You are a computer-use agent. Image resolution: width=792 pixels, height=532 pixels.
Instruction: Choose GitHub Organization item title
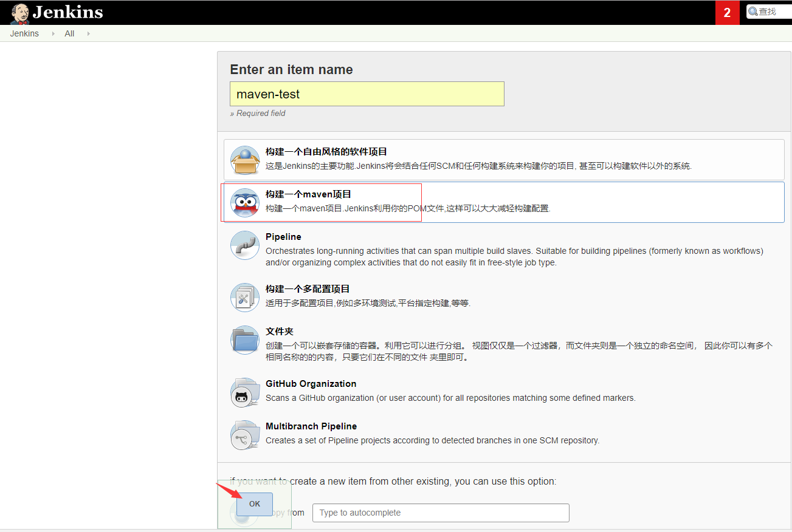(311, 384)
